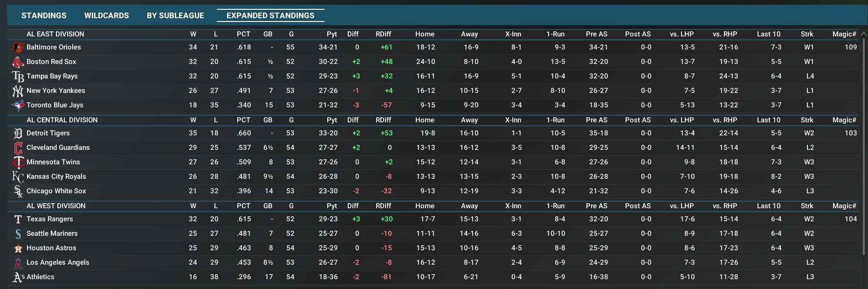Click the Baltimore Orioles team logo
Image resolution: width=868 pixels, height=289 pixels.
(18, 48)
